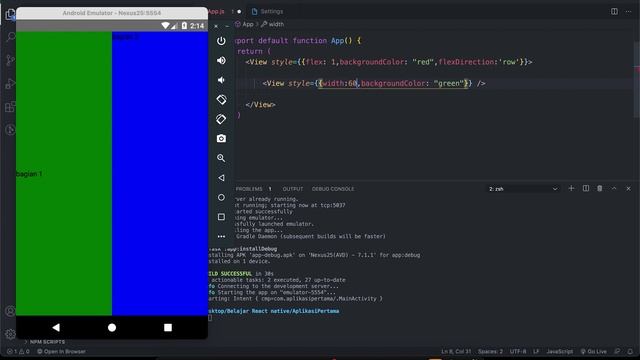The width and height of the screenshot is (640, 360).
Task: Click the emulator toolbar overview square
Action: pos(221,217)
